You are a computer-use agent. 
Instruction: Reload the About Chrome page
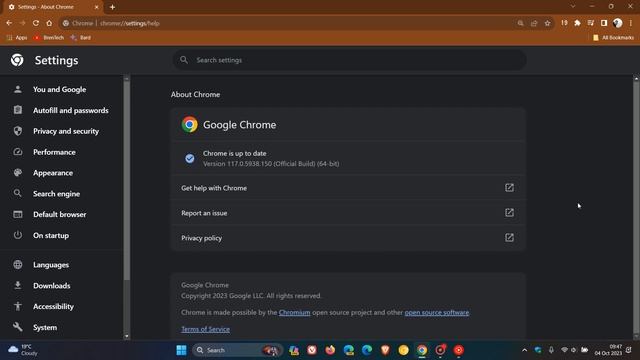pos(36,23)
